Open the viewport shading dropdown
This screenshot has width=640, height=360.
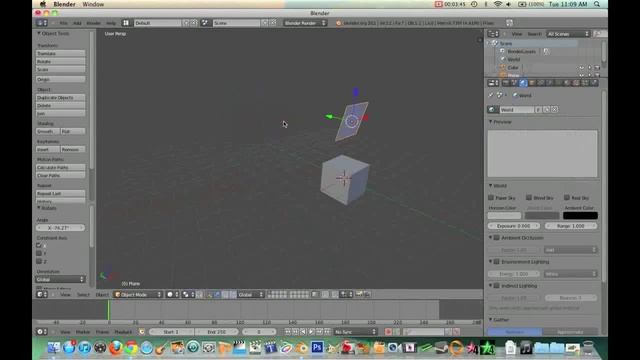(x=173, y=294)
